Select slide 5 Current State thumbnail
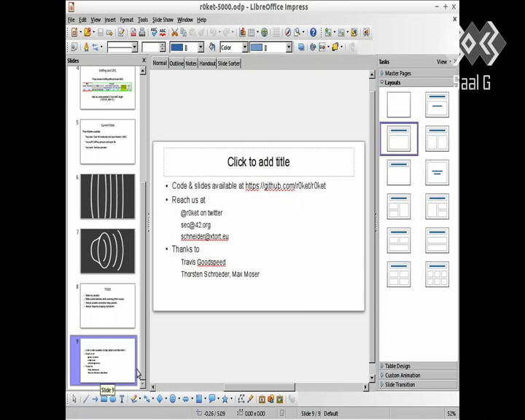The image size is (525, 420). [108, 141]
